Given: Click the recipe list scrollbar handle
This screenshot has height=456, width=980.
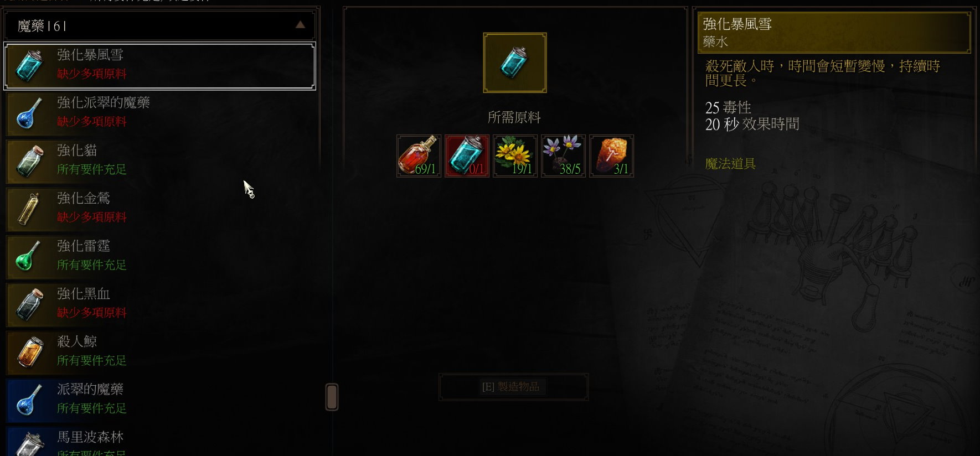Looking at the screenshot, I should [332, 397].
